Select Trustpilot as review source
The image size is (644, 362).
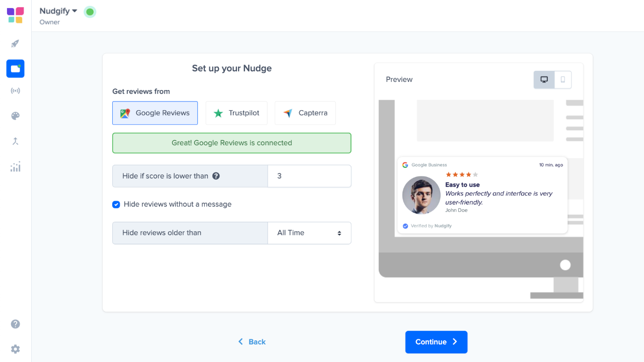coord(236,113)
